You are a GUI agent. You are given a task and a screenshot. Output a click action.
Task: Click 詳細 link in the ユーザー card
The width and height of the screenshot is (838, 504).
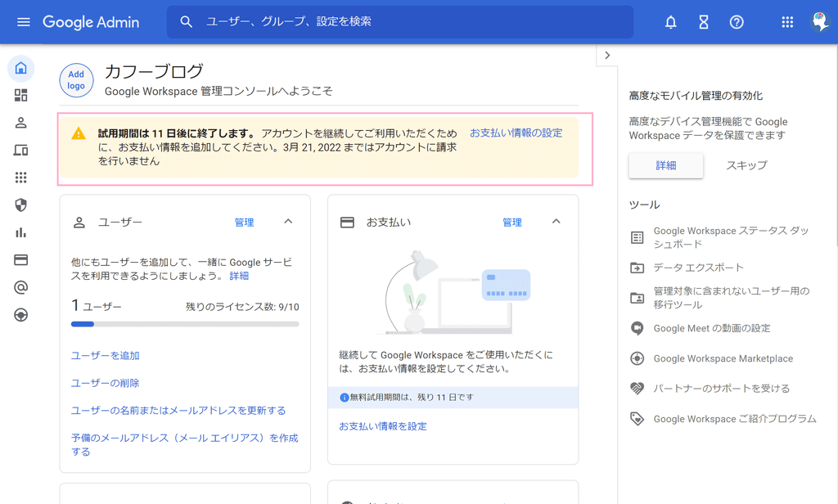(x=239, y=276)
